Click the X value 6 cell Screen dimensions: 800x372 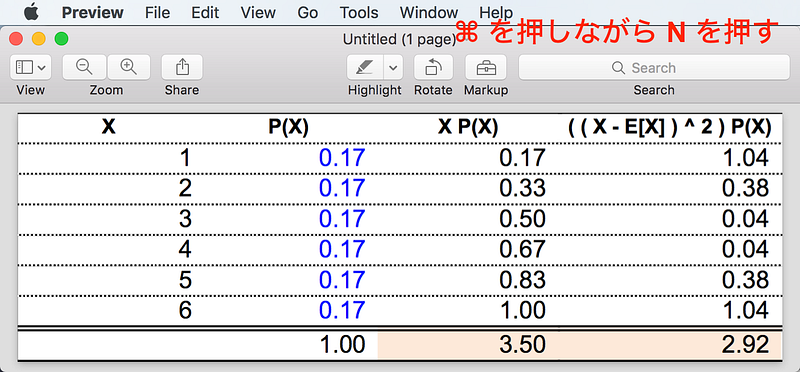coord(185,310)
